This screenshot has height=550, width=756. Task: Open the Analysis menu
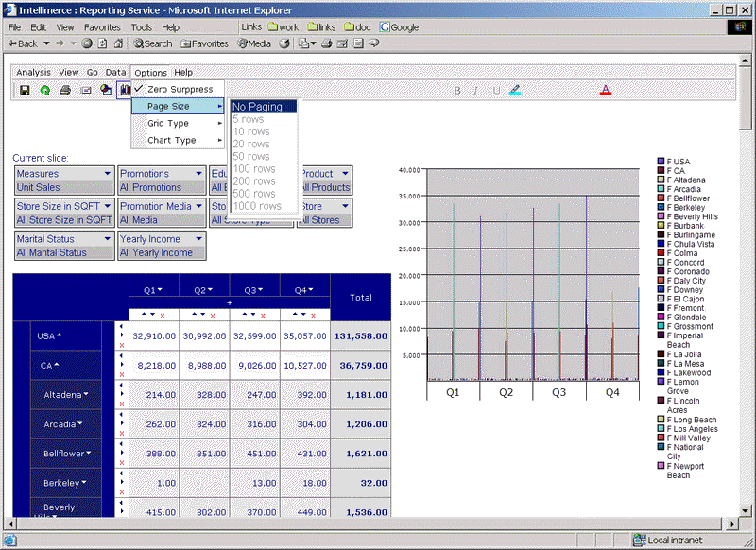click(x=33, y=73)
